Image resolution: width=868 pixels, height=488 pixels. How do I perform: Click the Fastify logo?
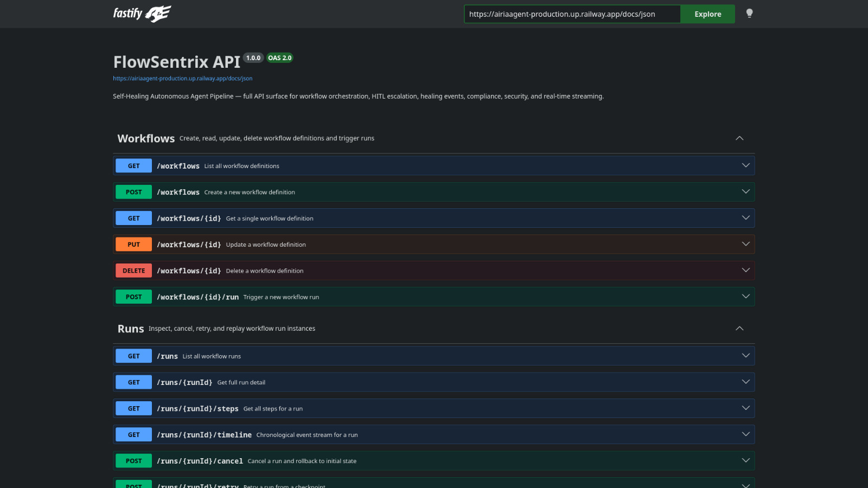click(x=142, y=14)
